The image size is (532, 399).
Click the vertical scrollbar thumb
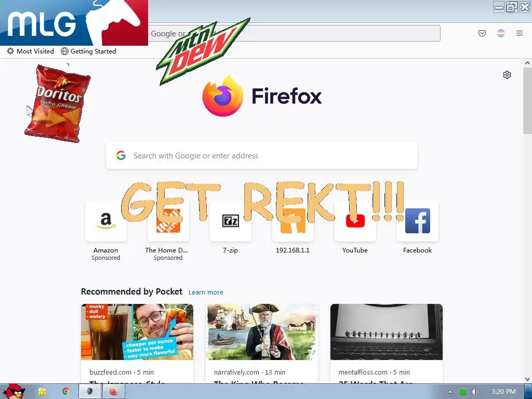(527, 101)
